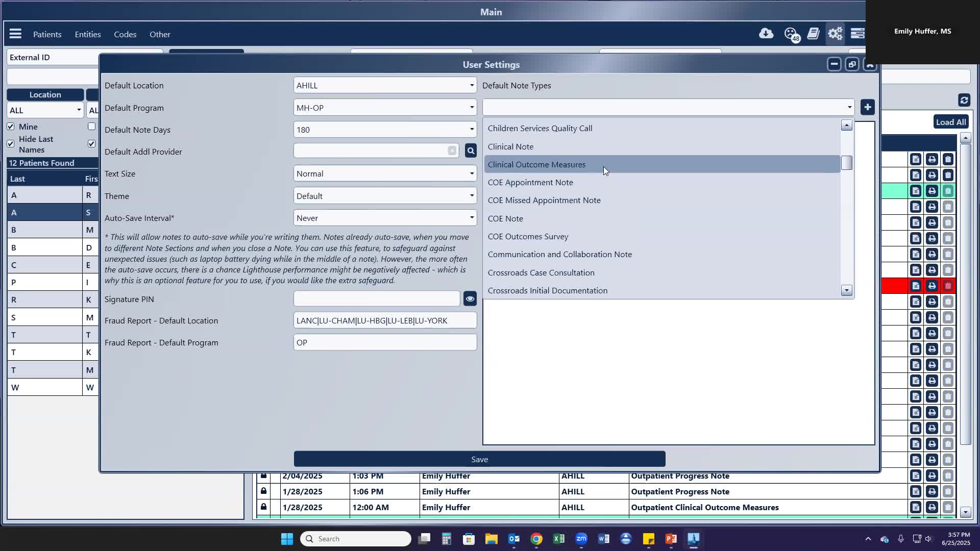The image size is (980, 551).
Task: Click the refresh icon above Load All
Action: tap(964, 101)
